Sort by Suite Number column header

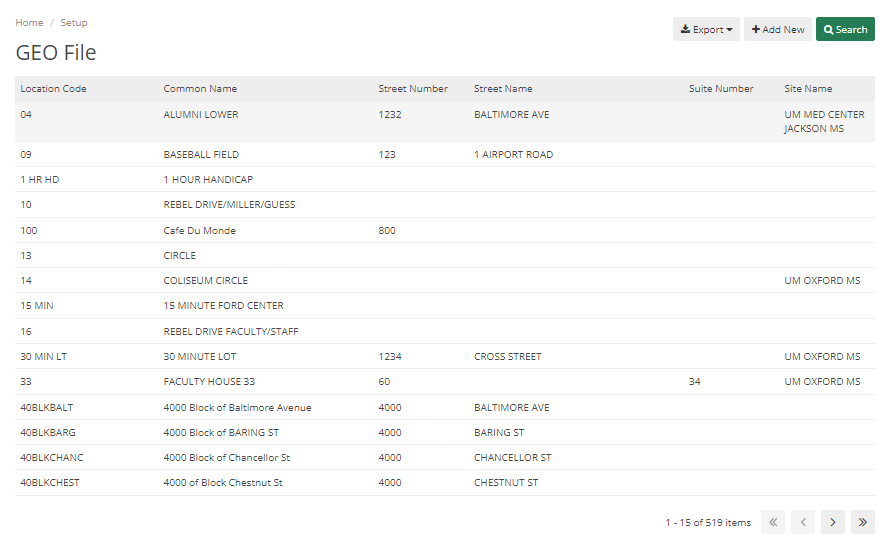point(721,89)
